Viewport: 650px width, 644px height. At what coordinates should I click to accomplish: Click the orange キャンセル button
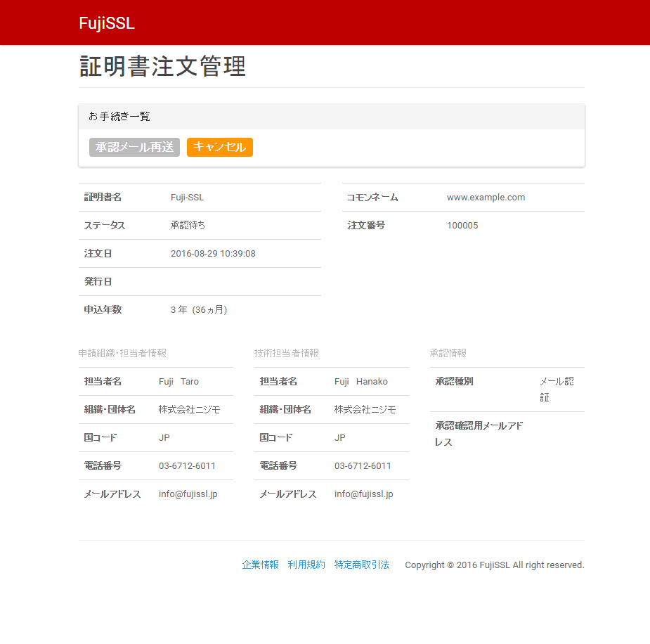(220, 147)
